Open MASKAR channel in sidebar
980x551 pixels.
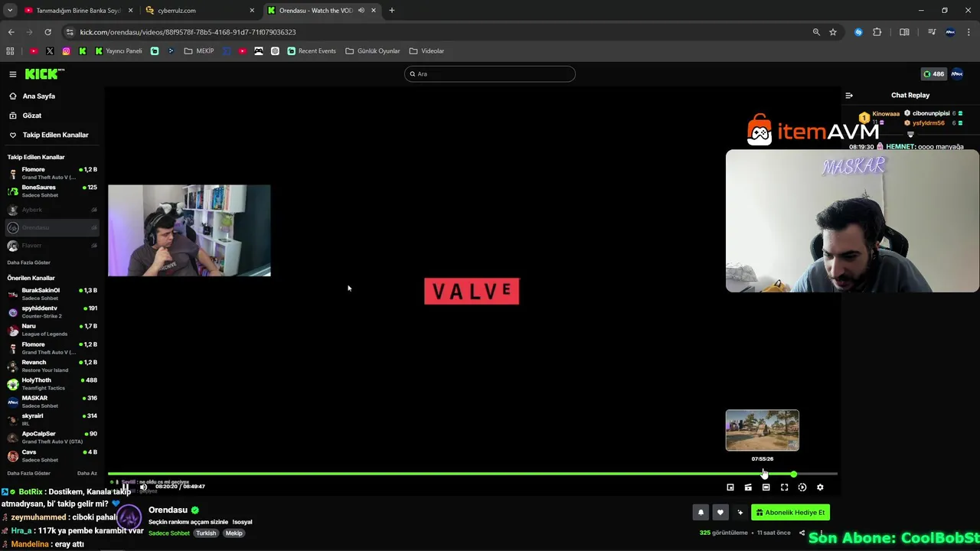(52, 402)
